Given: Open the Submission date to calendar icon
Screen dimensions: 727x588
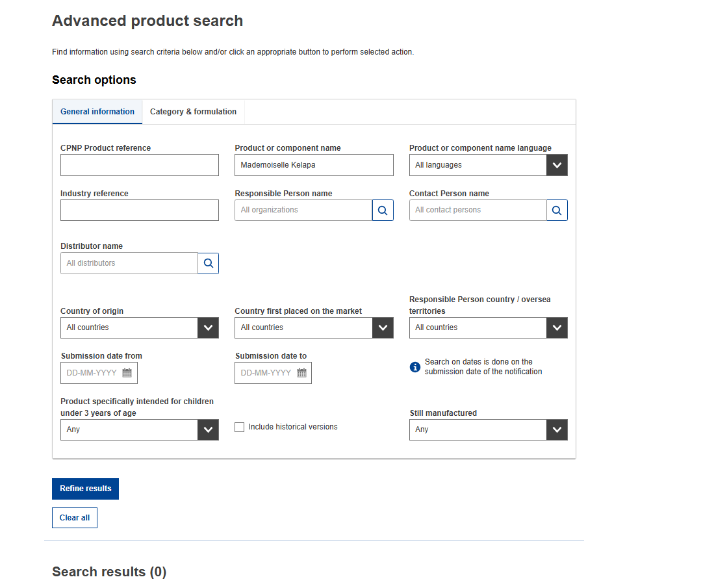Looking at the screenshot, I should point(301,373).
